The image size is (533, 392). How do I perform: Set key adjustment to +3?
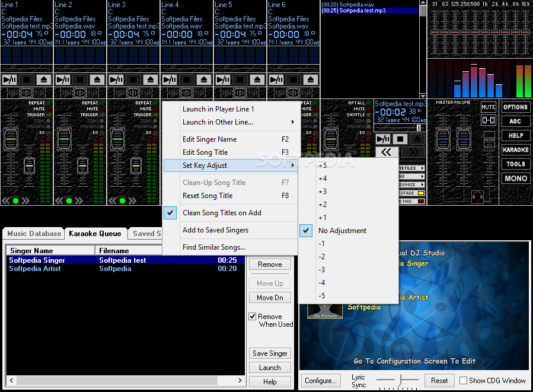[348, 192]
